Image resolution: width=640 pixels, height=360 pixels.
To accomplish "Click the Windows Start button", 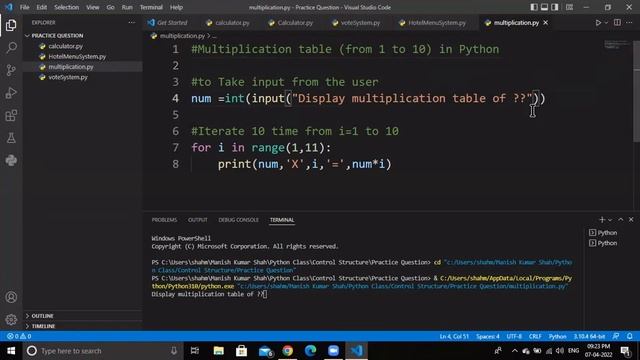I will click(x=11, y=351).
